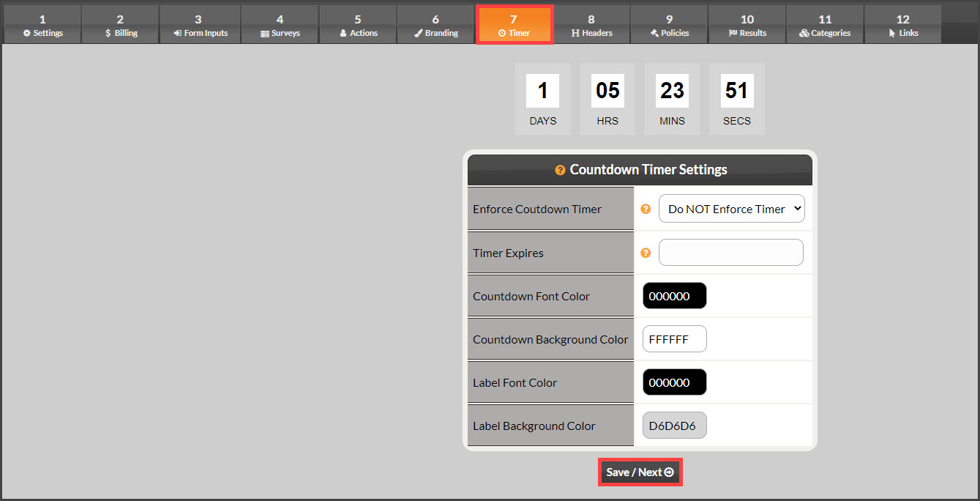Viewport: 980px width, 501px height.
Task: Open the 6 Branding tab
Action: 435,24
